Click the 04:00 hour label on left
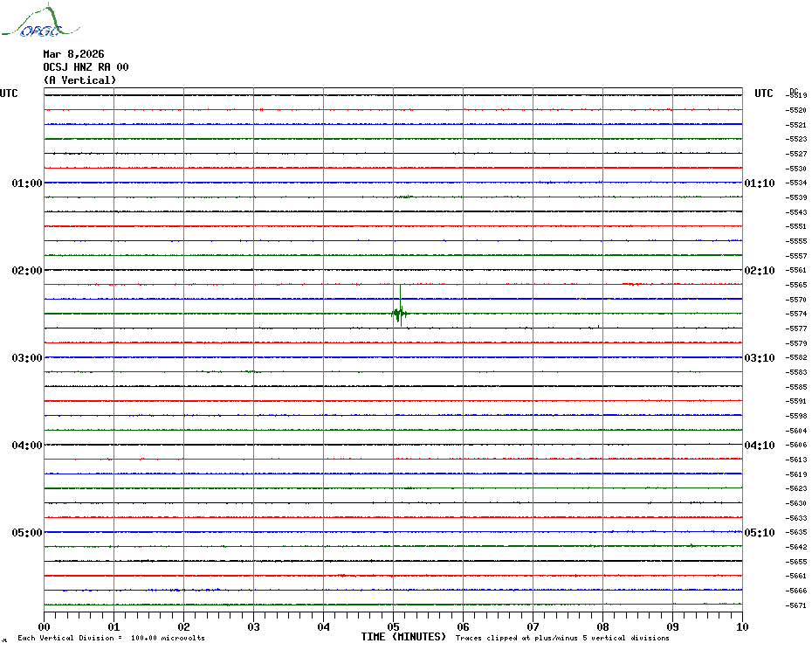Image resolution: width=812 pixels, height=650 pixels. click(x=27, y=446)
